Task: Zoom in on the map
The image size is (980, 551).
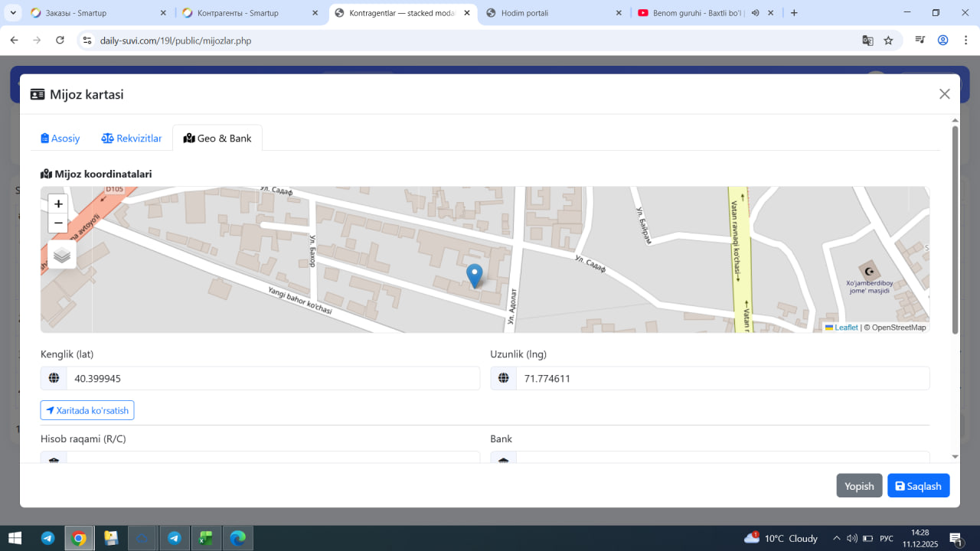Action: point(58,204)
